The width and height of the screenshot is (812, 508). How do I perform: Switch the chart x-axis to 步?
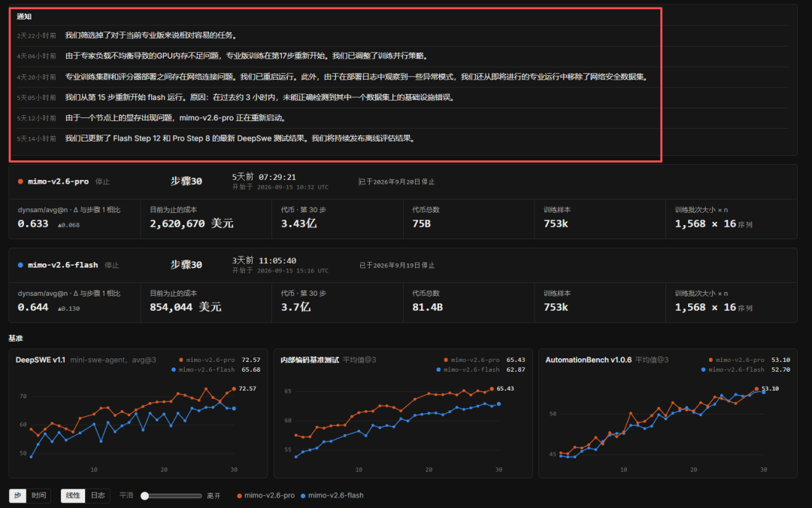pyautogui.click(x=17, y=495)
